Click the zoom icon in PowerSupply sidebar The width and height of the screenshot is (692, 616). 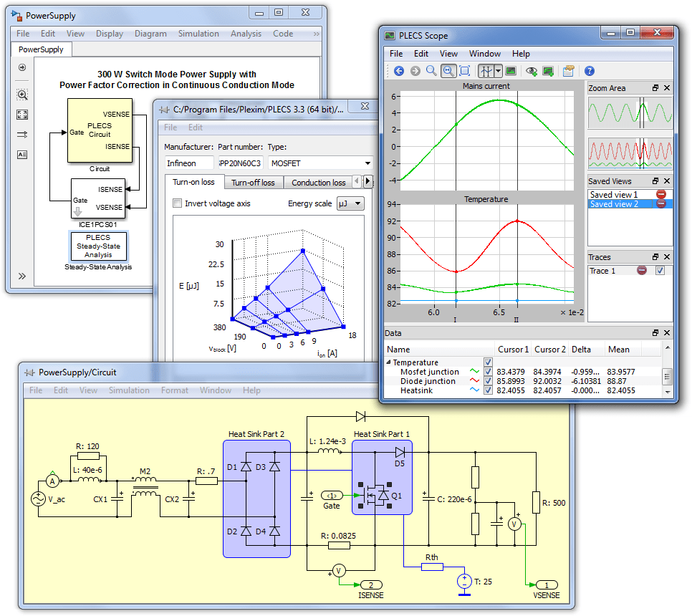tap(22, 95)
